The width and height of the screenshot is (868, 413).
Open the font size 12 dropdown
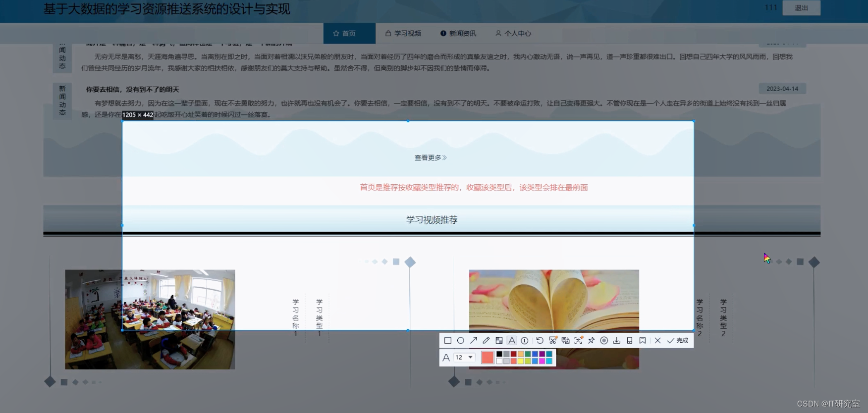[464, 357]
